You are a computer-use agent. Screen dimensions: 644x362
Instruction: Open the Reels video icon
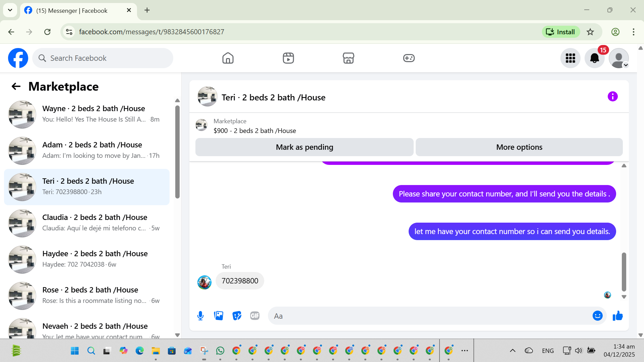tap(288, 58)
